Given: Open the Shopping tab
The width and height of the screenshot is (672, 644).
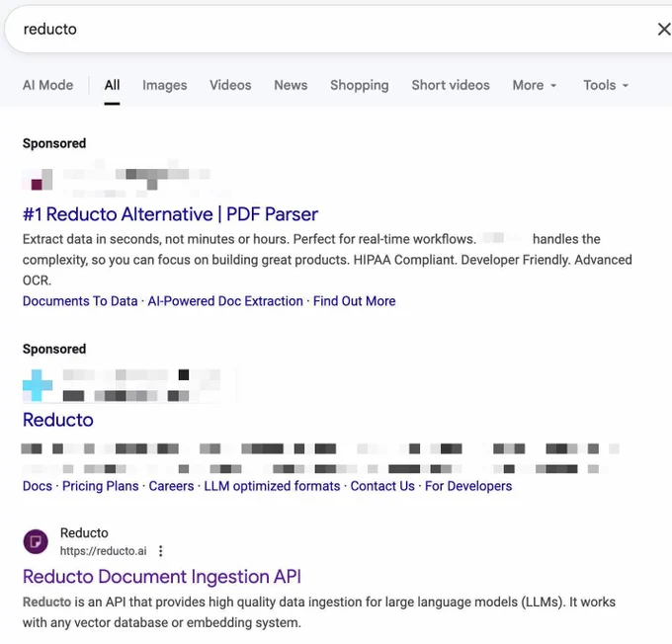Looking at the screenshot, I should coord(359,85).
